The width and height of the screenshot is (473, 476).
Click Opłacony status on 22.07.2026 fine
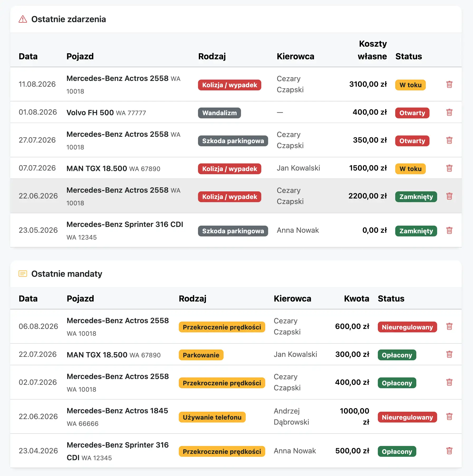click(x=397, y=355)
